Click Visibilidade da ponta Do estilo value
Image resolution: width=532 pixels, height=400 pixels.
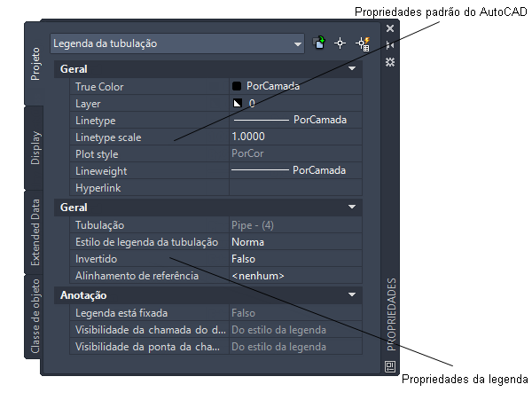pos(295,347)
